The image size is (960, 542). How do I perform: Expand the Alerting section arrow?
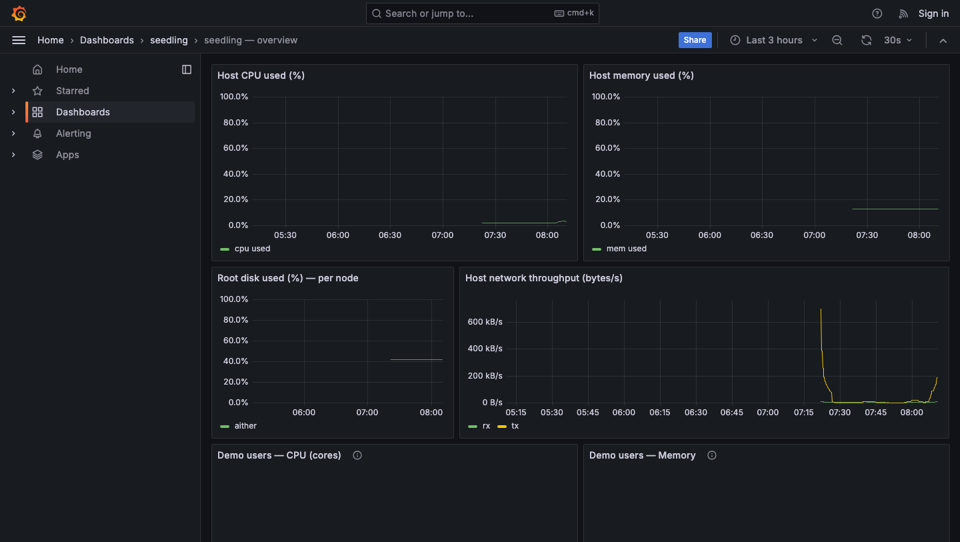(x=13, y=134)
